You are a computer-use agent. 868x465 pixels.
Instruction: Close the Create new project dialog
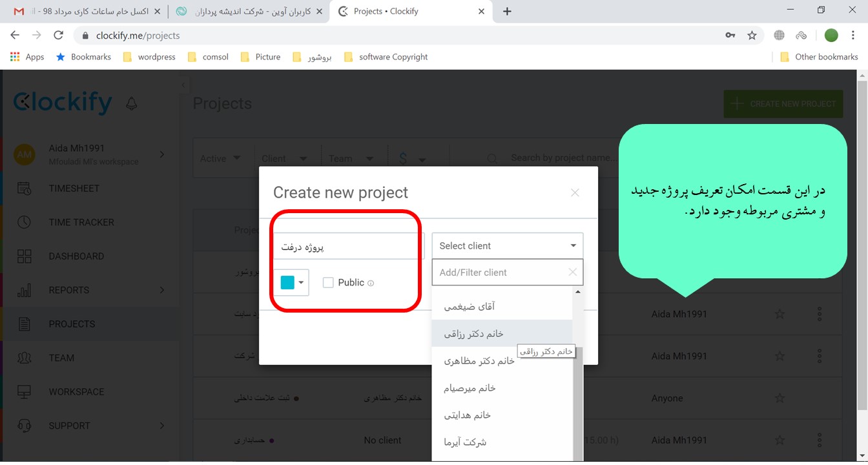tap(575, 192)
